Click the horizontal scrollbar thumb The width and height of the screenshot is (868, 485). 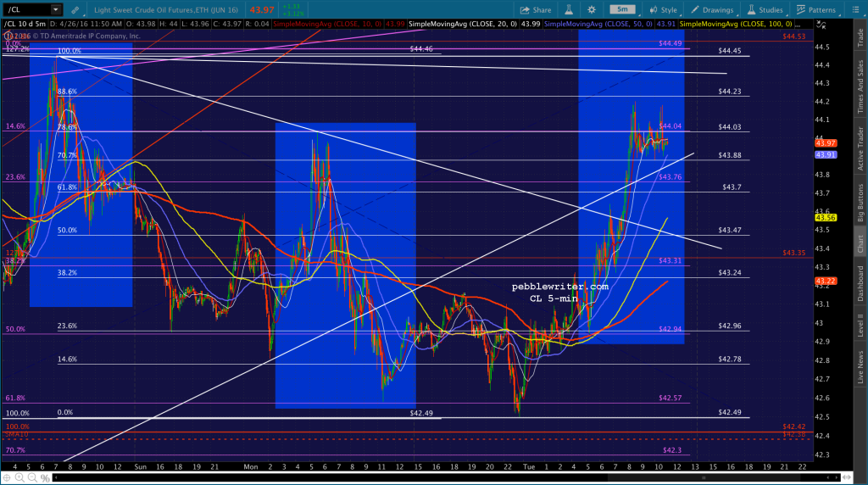point(703,477)
